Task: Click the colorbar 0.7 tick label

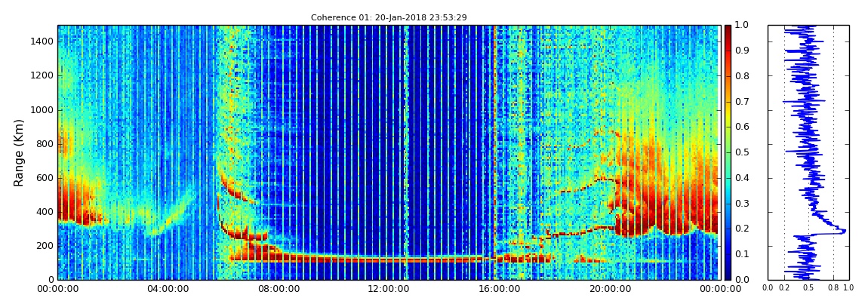Action: 740,102
